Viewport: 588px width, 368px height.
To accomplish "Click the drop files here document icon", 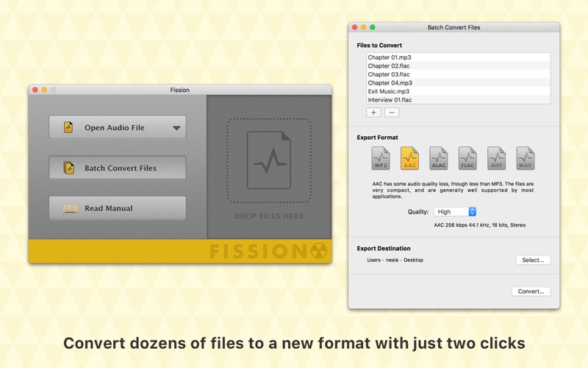I will 268,160.
